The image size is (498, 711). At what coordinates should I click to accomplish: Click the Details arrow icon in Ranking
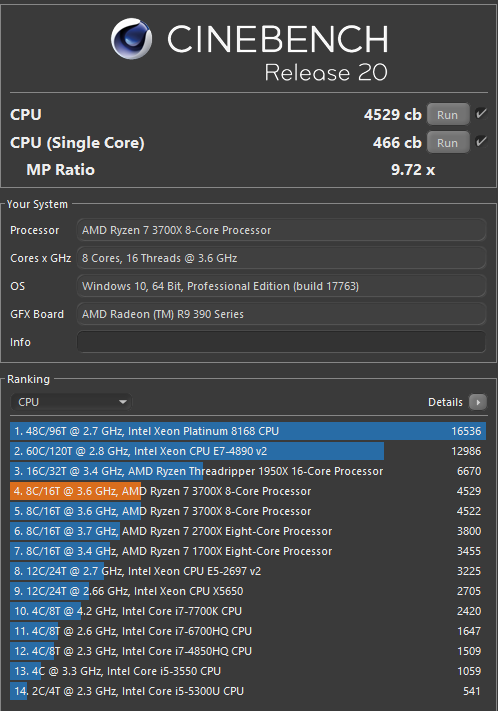478,402
